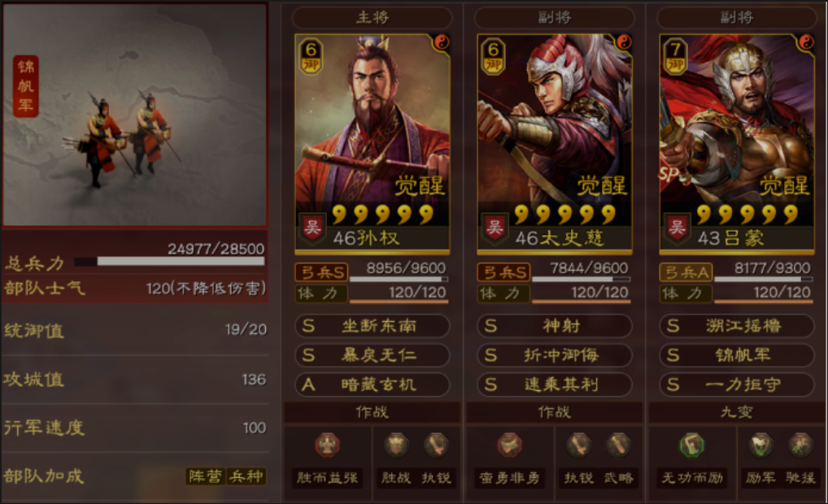This screenshot has height=504, width=828.
Task: Click the yin-yang icon on 孙权's card
Action: (x=442, y=42)
